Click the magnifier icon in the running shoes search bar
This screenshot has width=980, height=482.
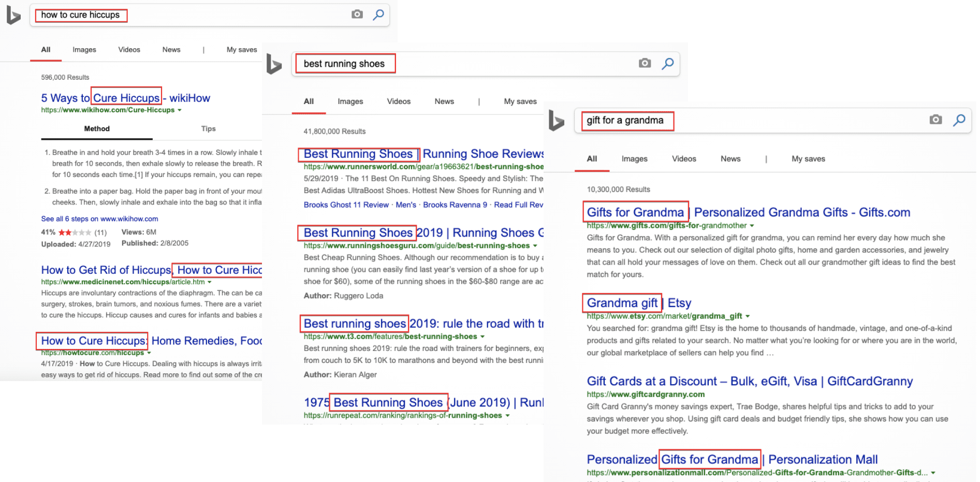[x=668, y=63]
